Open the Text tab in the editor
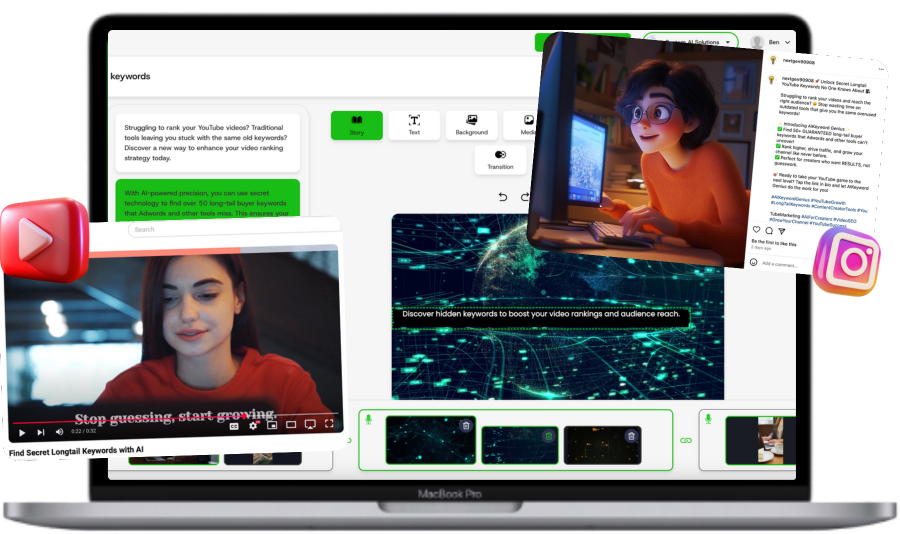The height and width of the screenshot is (534, 900). (x=414, y=125)
